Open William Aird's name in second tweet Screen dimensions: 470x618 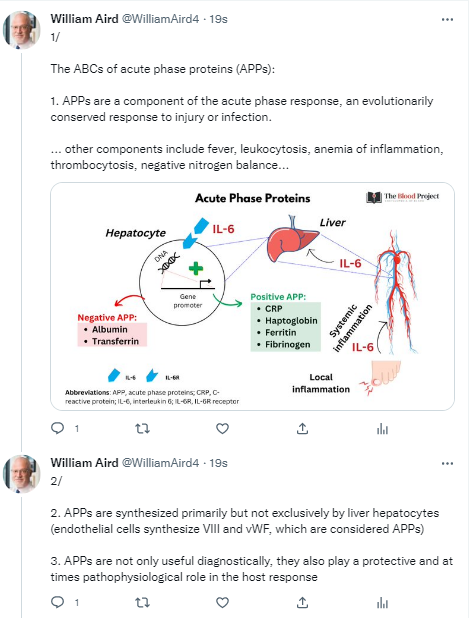pyautogui.click(x=84, y=462)
